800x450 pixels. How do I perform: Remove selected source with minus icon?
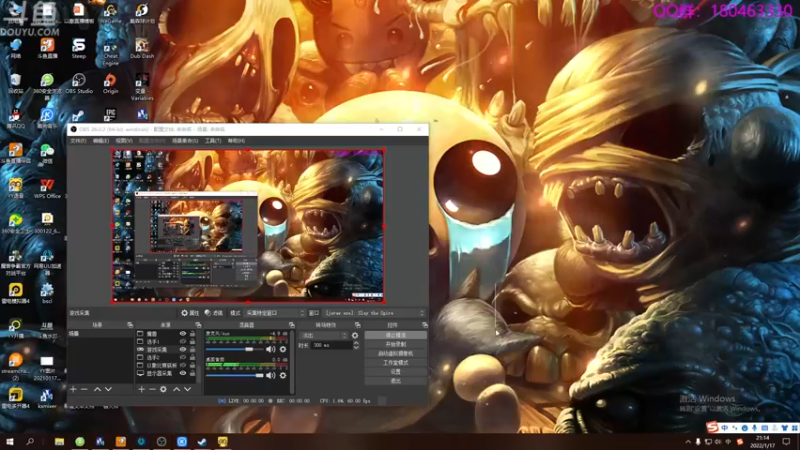152,389
